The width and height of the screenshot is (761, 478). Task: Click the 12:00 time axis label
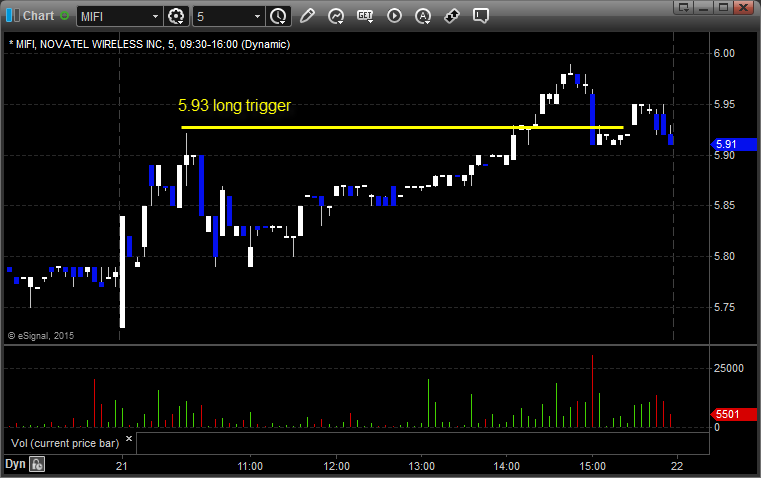336,466
